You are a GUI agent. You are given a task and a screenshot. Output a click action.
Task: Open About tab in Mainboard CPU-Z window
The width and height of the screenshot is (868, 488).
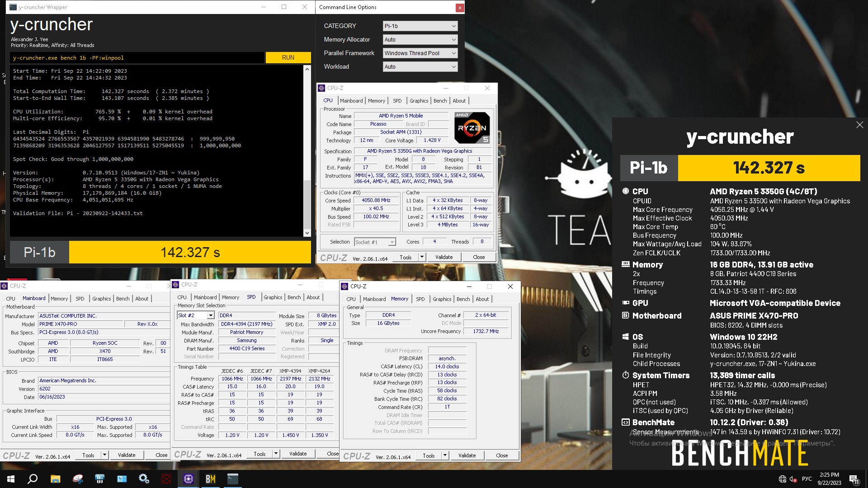[142, 299]
